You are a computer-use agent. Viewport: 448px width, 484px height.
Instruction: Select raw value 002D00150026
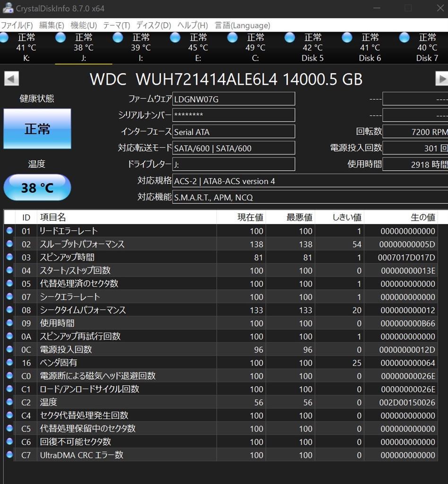[x=407, y=403]
